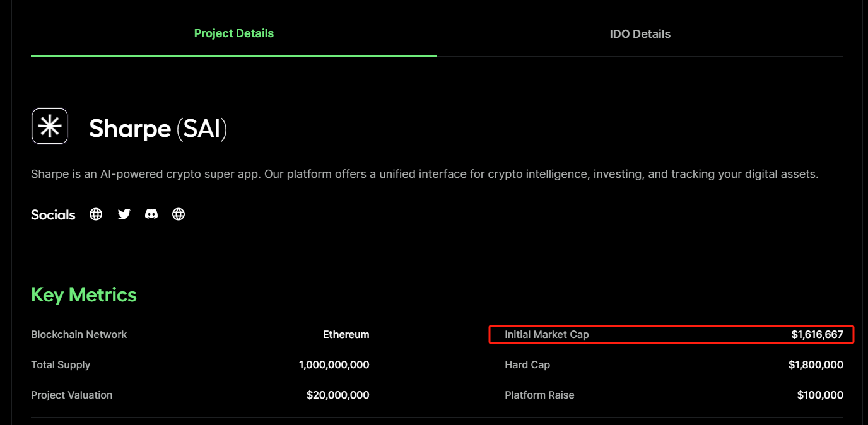Click the Socials label
Viewport: 868px width, 425px height.
(53, 215)
